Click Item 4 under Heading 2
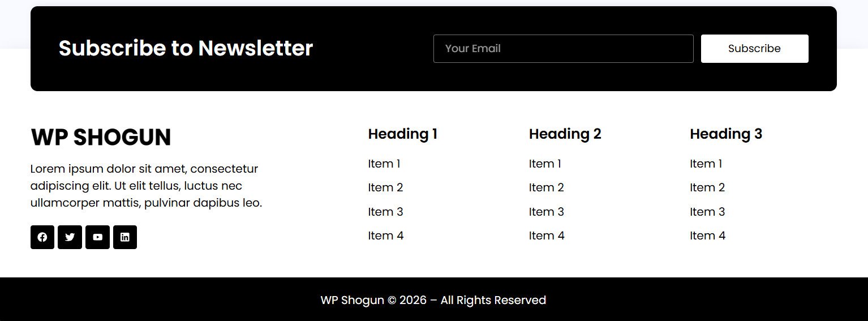Image resolution: width=868 pixels, height=321 pixels. coord(547,236)
